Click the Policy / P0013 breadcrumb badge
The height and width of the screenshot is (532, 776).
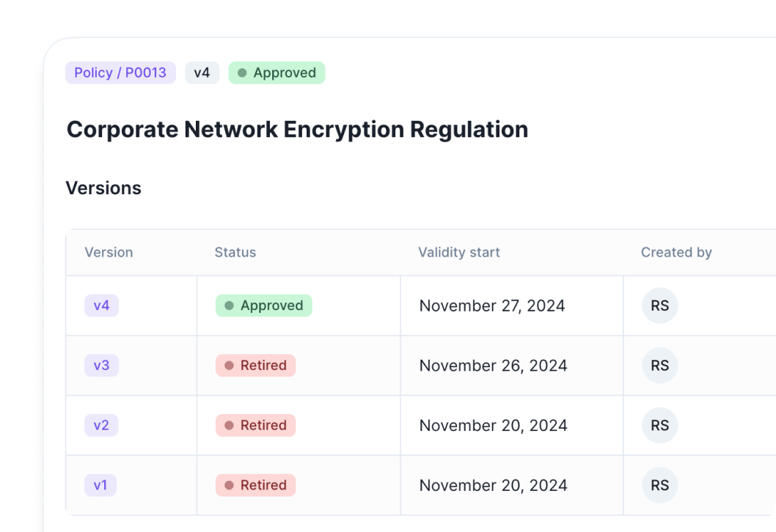pos(120,73)
